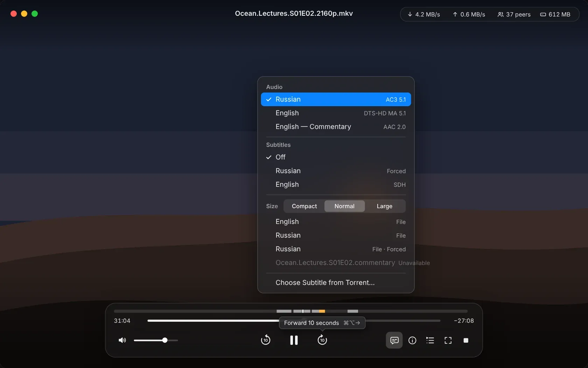Select English DTS-HD MA 5.1 audio track
Viewport: 588px width, 368px height.
pyautogui.click(x=336, y=113)
